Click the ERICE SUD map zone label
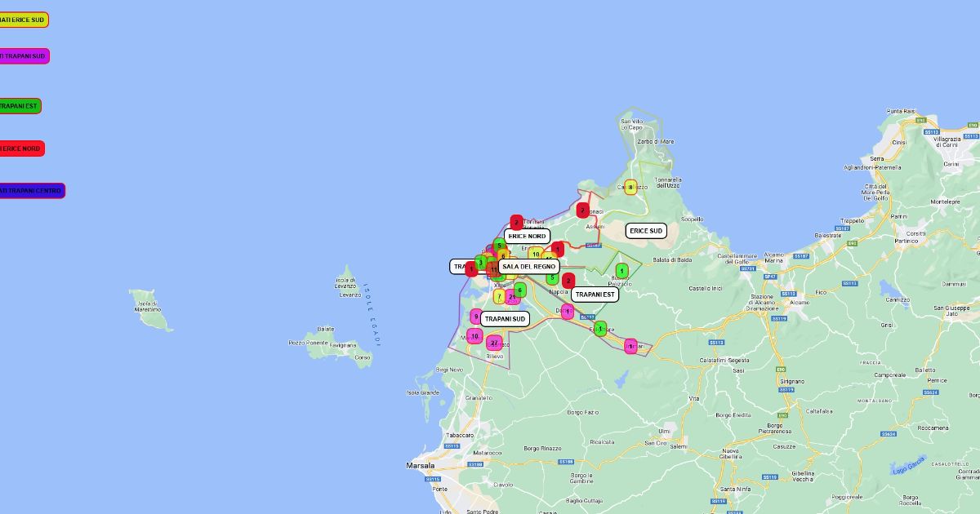Image resolution: width=980 pixels, height=514 pixels. pyautogui.click(x=646, y=231)
